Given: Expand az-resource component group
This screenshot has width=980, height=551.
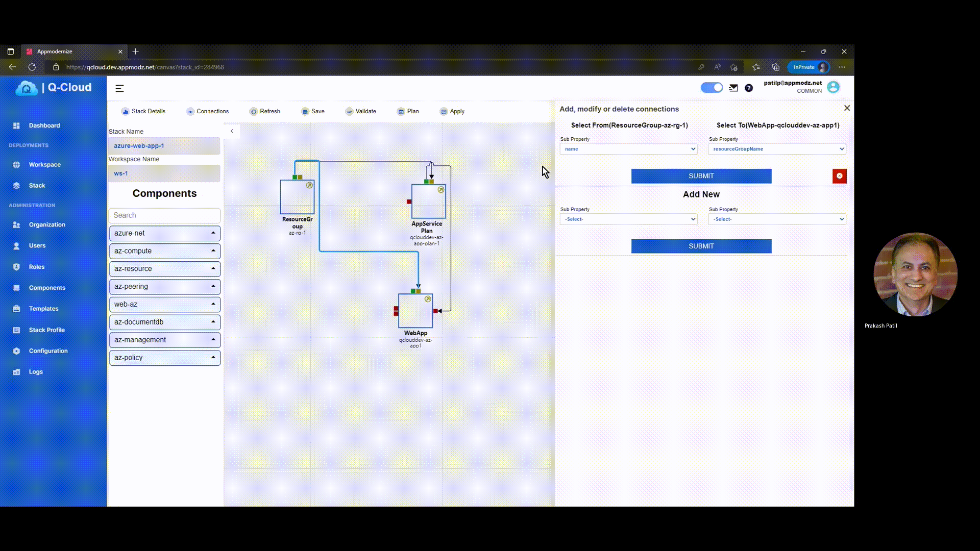Looking at the screenshot, I should [x=165, y=269].
